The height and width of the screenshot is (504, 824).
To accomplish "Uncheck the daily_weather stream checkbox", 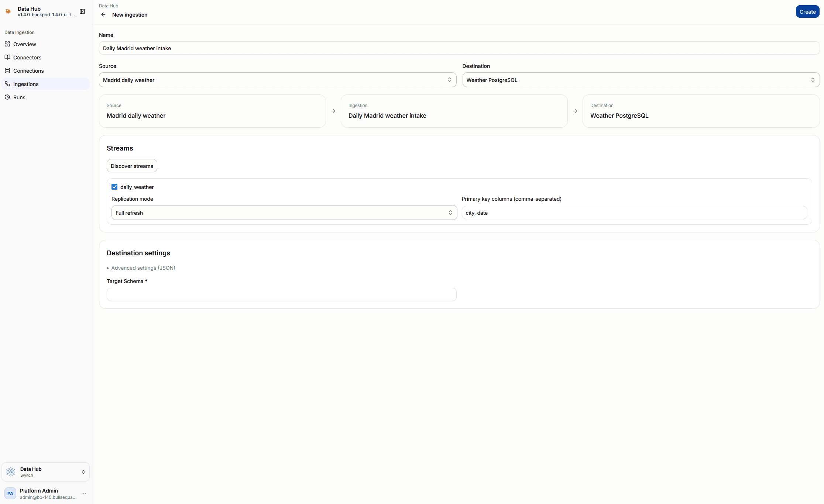I will [x=114, y=187].
